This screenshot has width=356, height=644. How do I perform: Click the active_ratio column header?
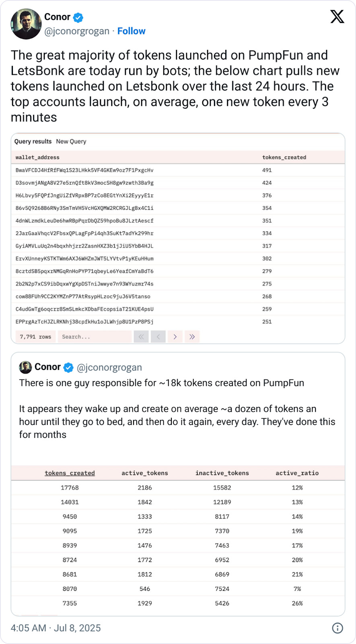297,473
